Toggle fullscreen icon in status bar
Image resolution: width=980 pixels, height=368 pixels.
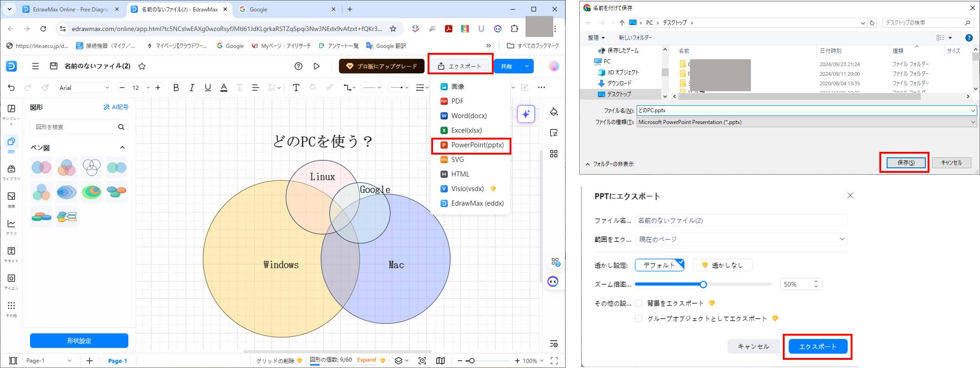[x=554, y=361]
